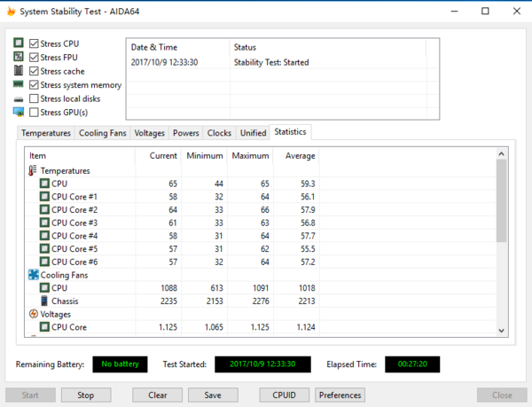The width and height of the screenshot is (532, 407).
Task: Click the Clear button
Action: coord(158,395)
